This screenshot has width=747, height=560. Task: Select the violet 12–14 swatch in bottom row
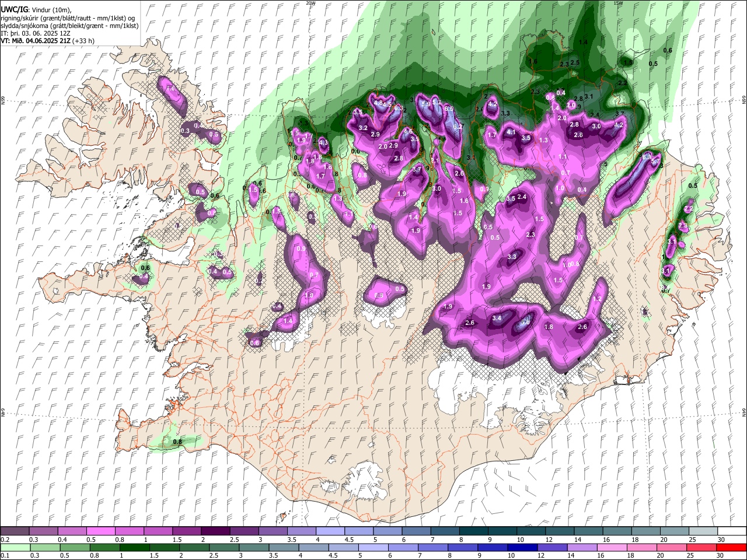[x=553, y=547]
